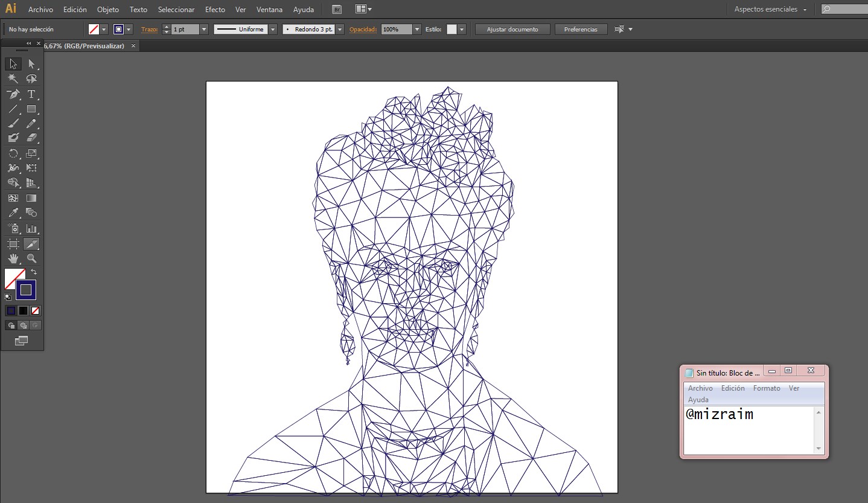Open the stroke color dropdown in control bar

pyautogui.click(x=129, y=29)
